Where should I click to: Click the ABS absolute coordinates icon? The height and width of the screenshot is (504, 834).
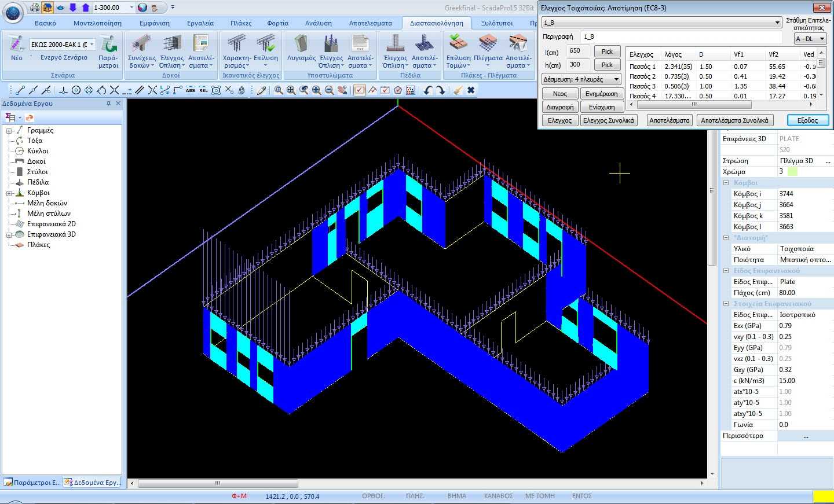pos(191,90)
